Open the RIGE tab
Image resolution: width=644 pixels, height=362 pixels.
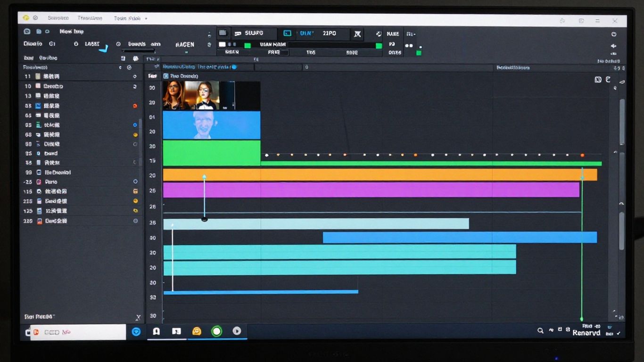click(x=352, y=53)
